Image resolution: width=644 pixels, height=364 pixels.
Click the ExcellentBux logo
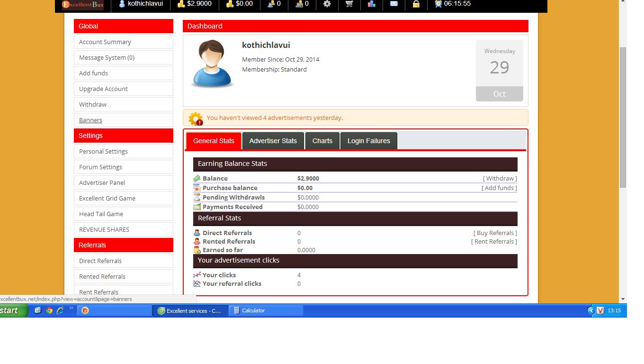pos(83,5)
